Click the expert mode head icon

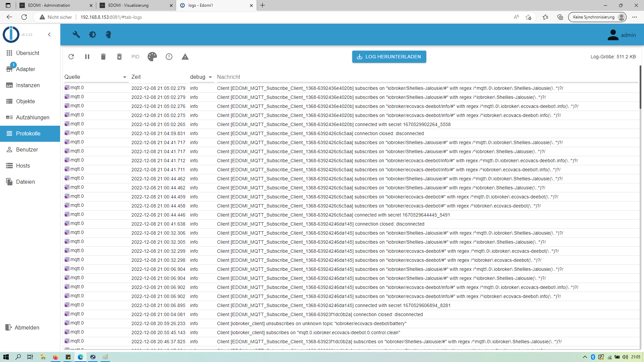pos(108,35)
